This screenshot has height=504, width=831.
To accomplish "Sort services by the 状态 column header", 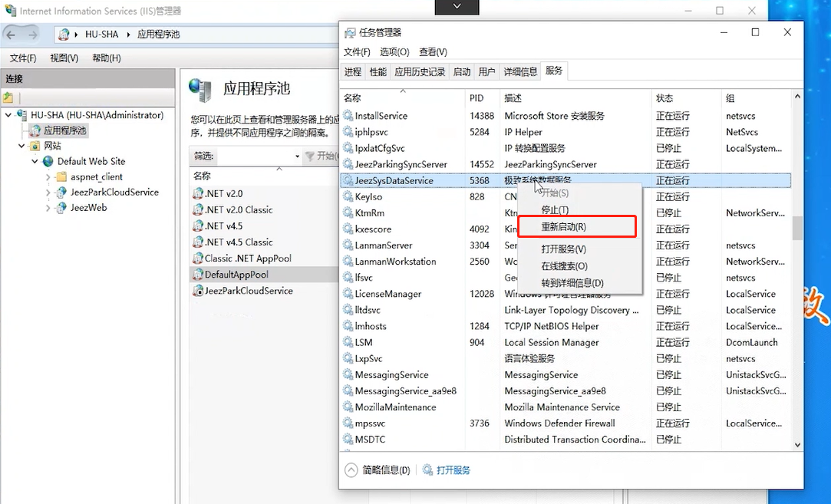I will point(686,98).
